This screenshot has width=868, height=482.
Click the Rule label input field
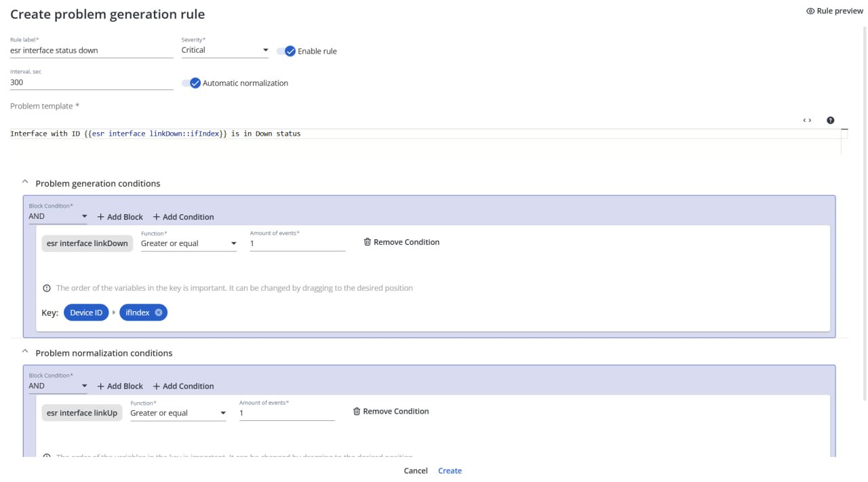tap(91, 50)
